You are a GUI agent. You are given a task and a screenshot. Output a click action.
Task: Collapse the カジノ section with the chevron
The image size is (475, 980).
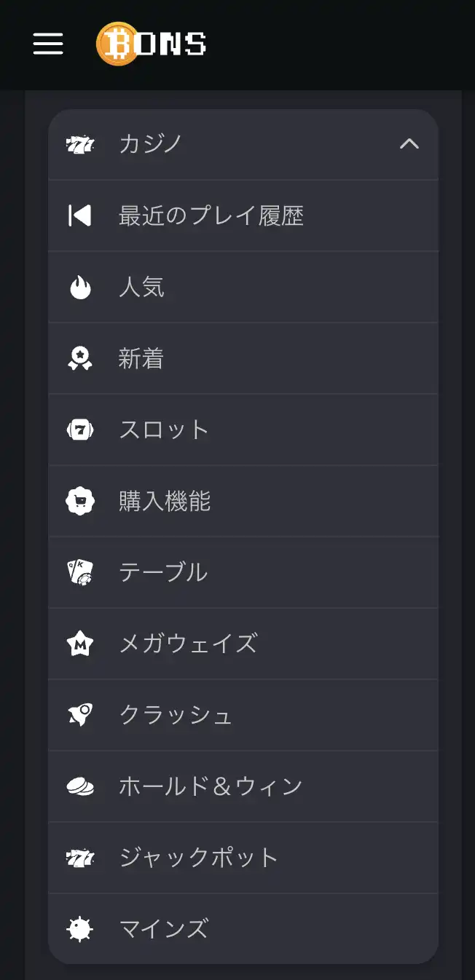click(x=410, y=144)
